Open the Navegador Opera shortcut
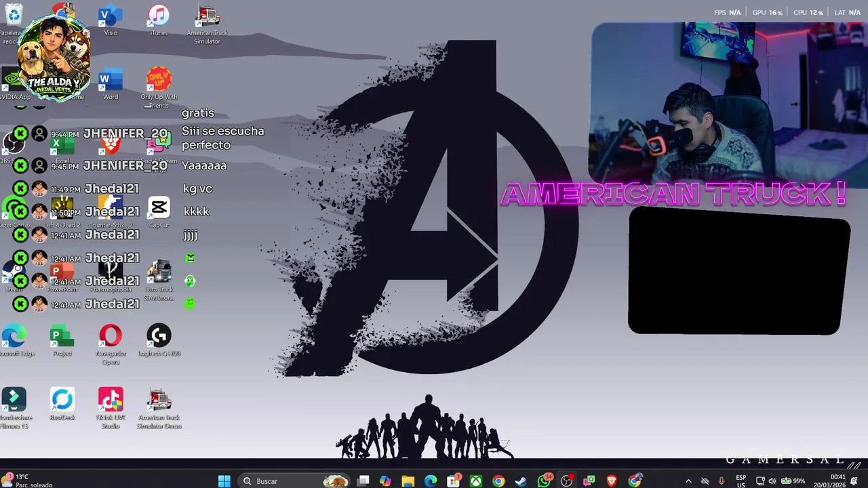868x488 pixels. coord(111,345)
